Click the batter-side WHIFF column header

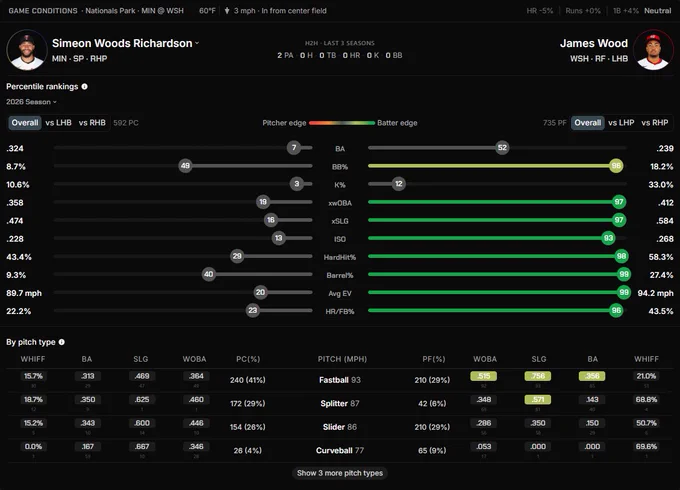pos(646,359)
